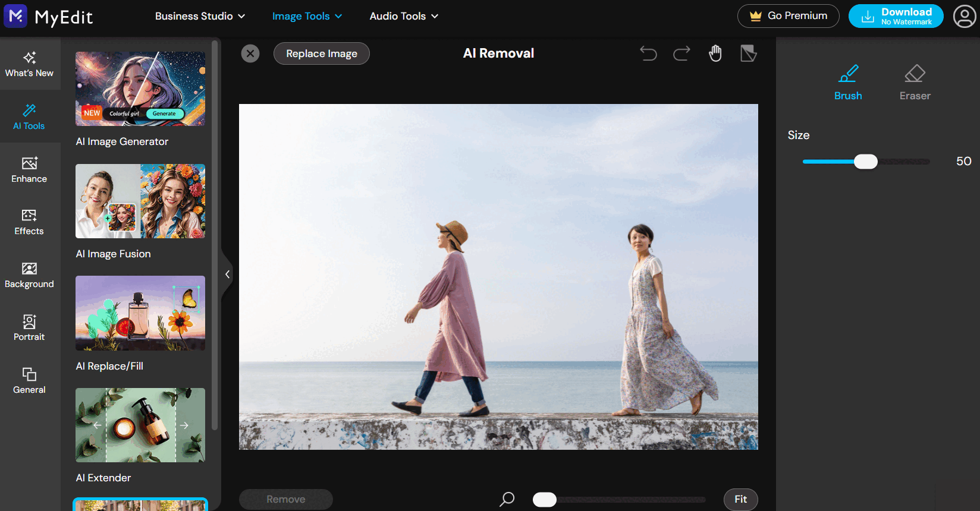Click the zoom magnifier icon

point(507,499)
